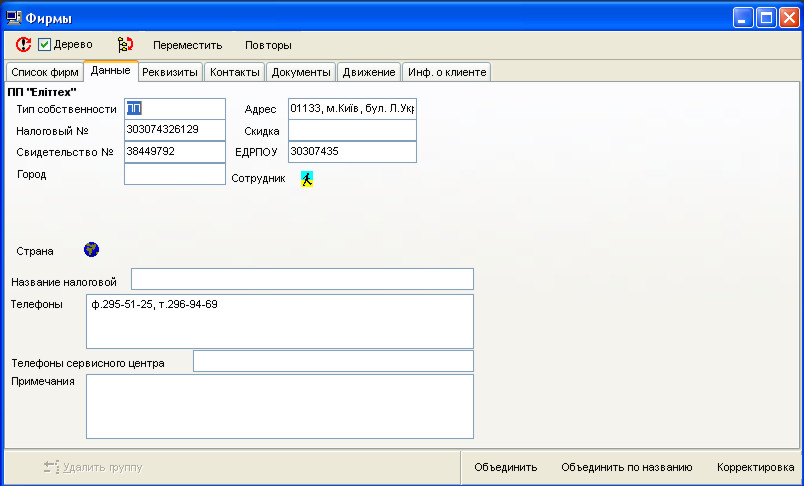
Task: Select the Движение tab
Action: [x=368, y=72]
